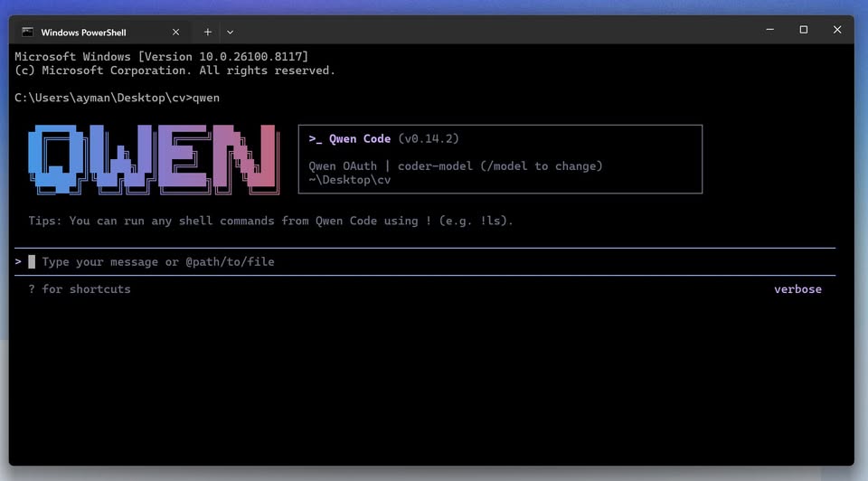The image size is (868, 481).
Task: Click the QWEN ASCII art logo
Action: (154, 159)
